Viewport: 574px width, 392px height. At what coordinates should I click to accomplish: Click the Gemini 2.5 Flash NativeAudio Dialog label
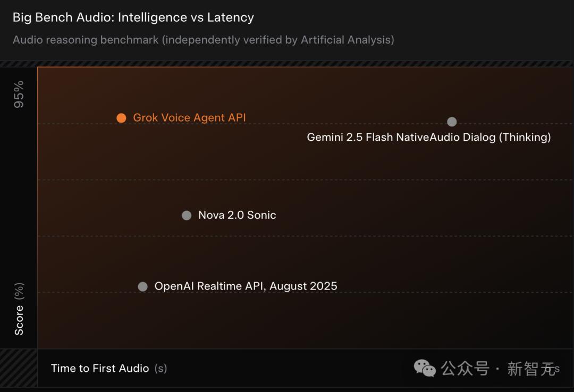click(x=429, y=137)
